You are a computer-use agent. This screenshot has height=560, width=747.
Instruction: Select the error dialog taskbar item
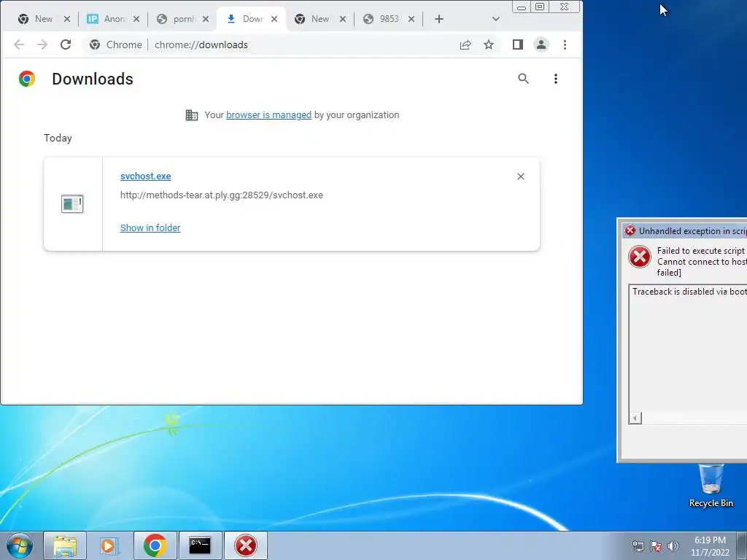pos(245,545)
